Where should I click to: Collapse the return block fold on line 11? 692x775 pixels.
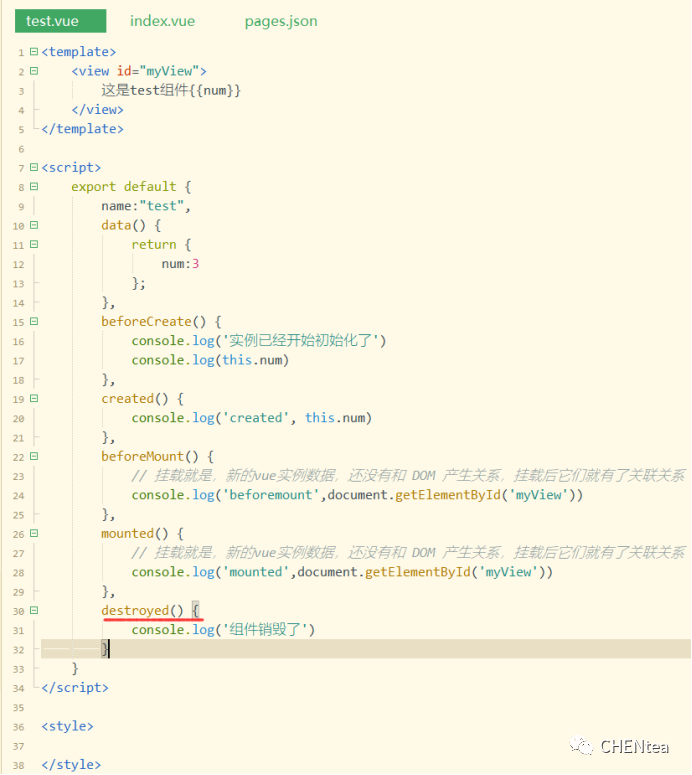point(34,245)
